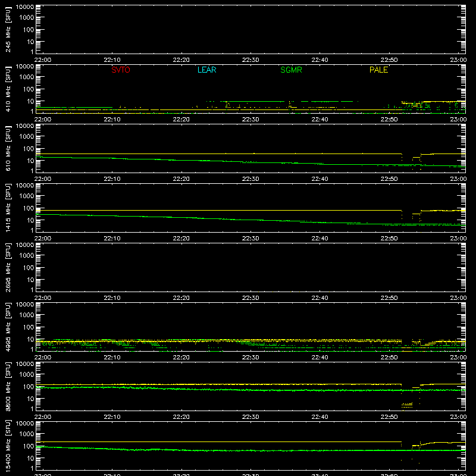Click 22:30 tick below 1415 MHz panel
The width and height of the screenshot is (476, 476).
[x=250, y=239]
